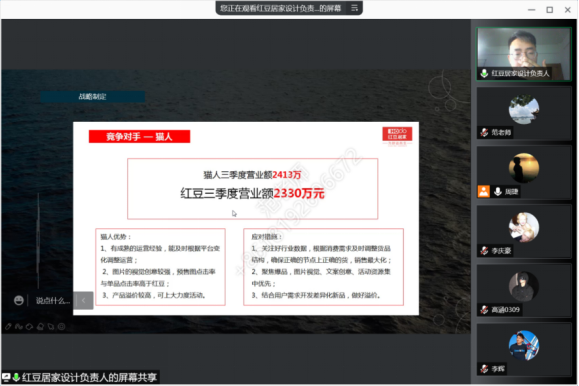
Task: Maximize the meeting window
Action: (549, 10)
